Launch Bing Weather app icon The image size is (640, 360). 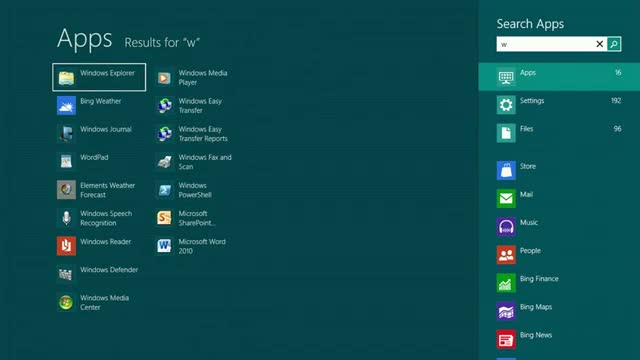pyautogui.click(x=66, y=106)
